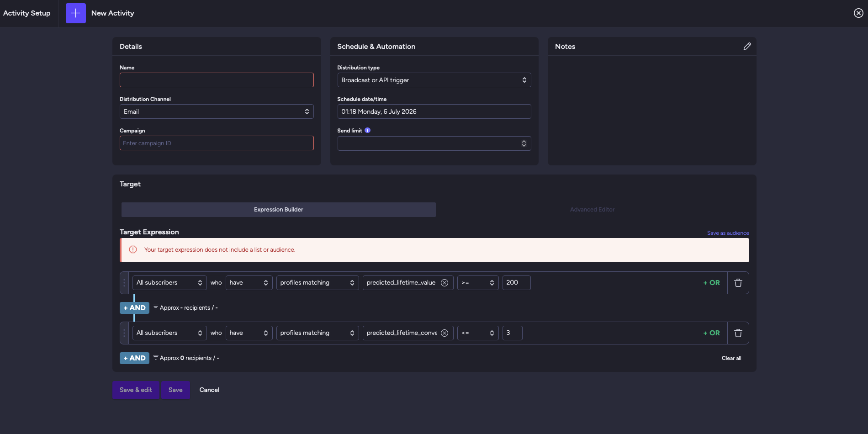The width and height of the screenshot is (868, 434).
Task: Open the >= operator dropdown
Action: point(478,283)
